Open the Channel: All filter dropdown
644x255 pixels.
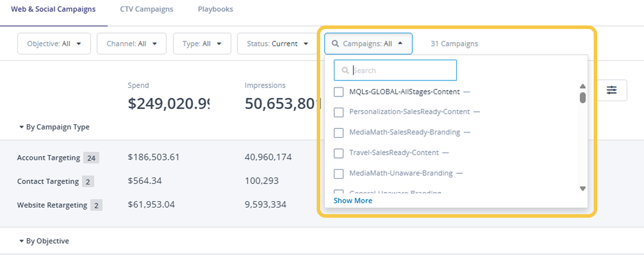click(131, 44)
